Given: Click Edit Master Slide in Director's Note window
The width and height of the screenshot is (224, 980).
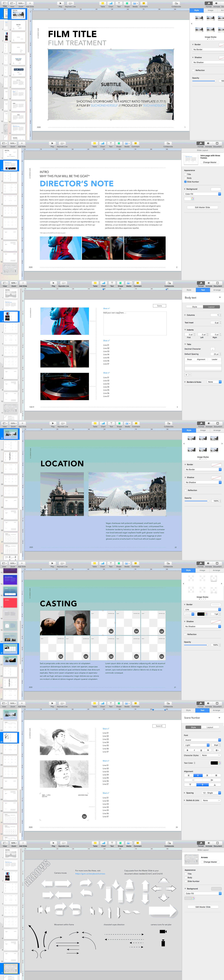Looking at the screenshot, I should click(x=202, y=207).
